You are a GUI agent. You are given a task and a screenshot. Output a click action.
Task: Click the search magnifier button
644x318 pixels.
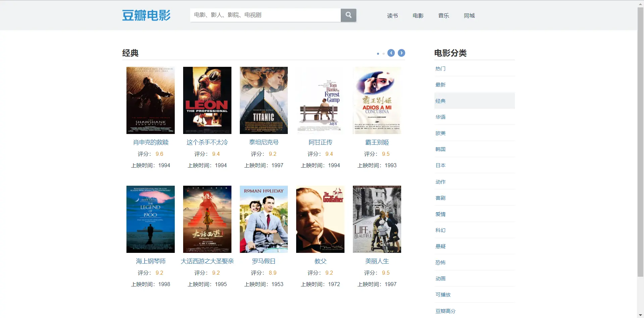[348, 15]
